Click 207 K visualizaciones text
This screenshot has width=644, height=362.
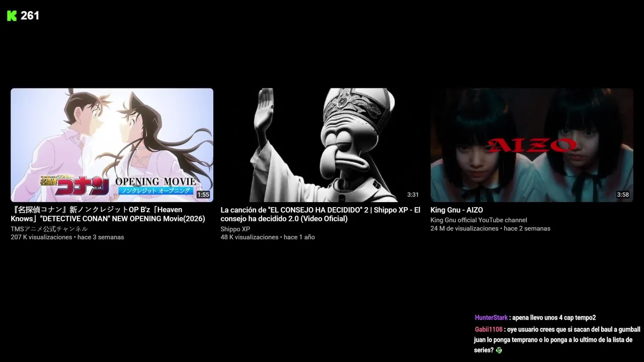[x=41, y=237]
